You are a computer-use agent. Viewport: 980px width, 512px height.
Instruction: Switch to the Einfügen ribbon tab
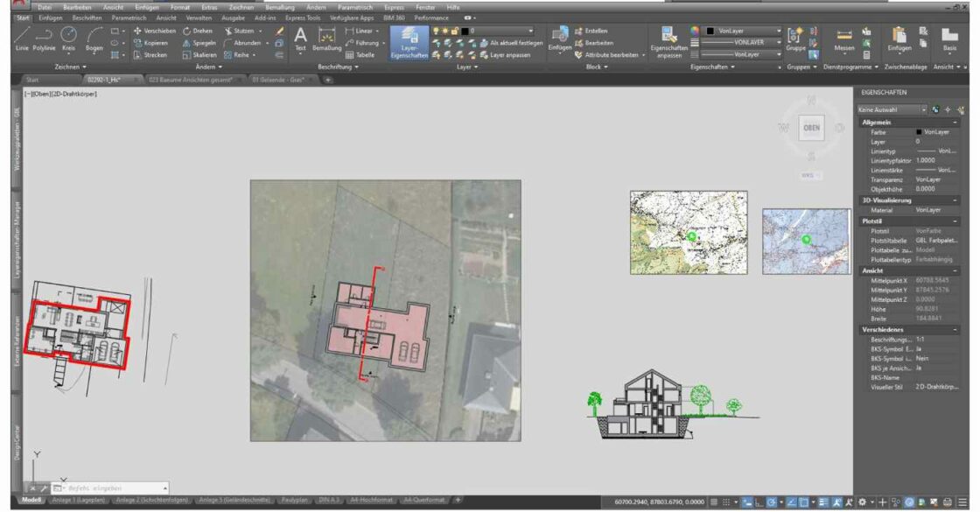pos(50,18)
